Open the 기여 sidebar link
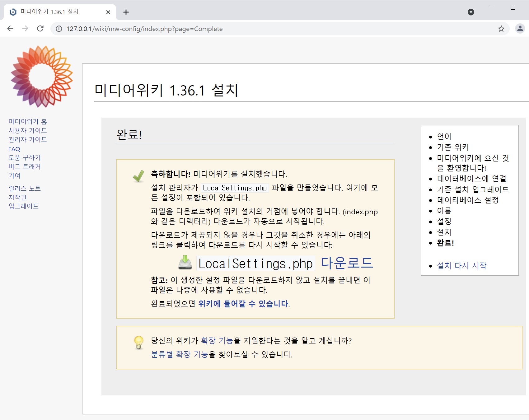 coord(14,175)
